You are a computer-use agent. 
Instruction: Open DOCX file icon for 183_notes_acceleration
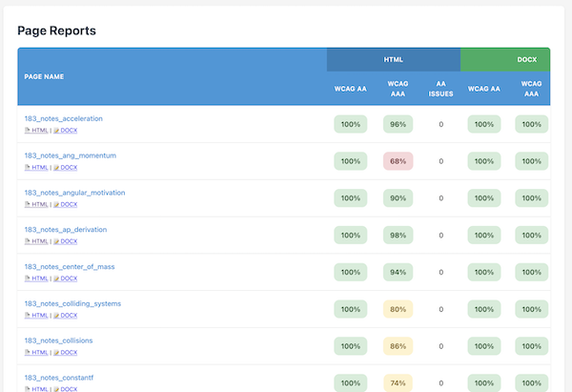[x=57, y=130]
